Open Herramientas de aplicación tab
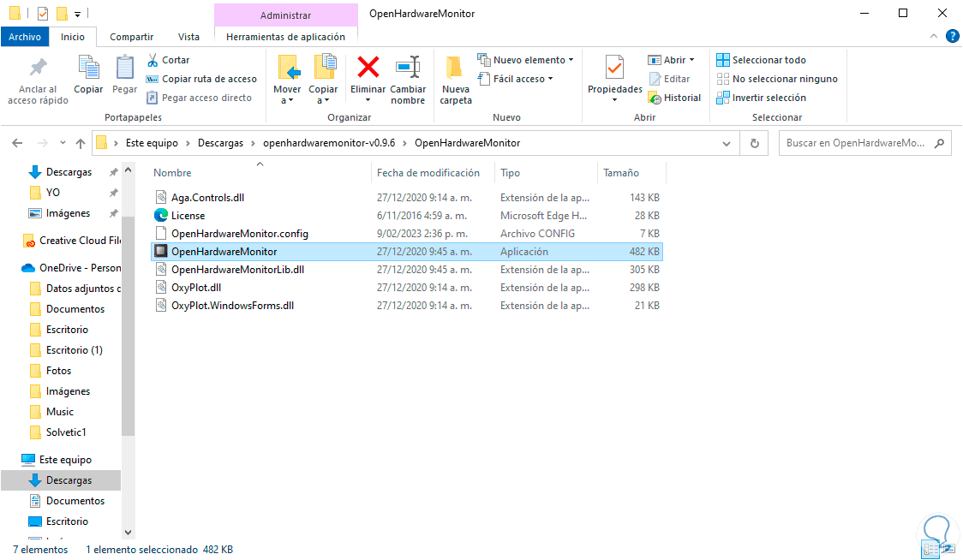 [285, 37]
